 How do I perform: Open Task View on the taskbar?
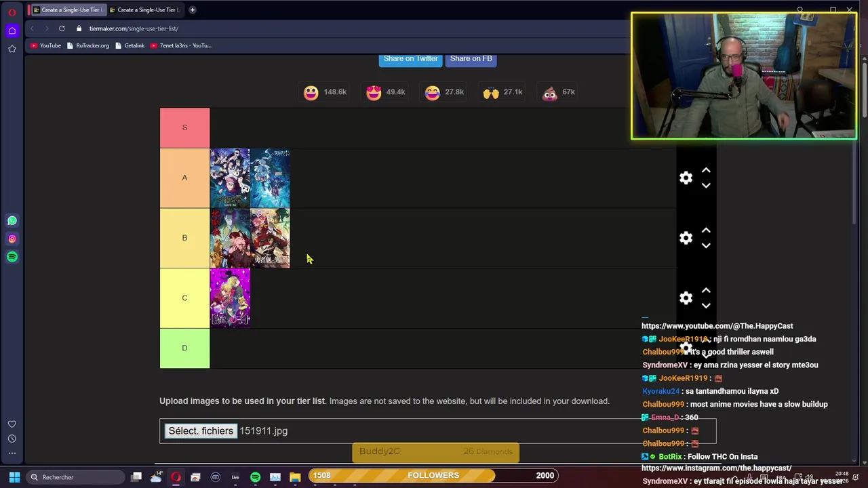tap(136, 477)
